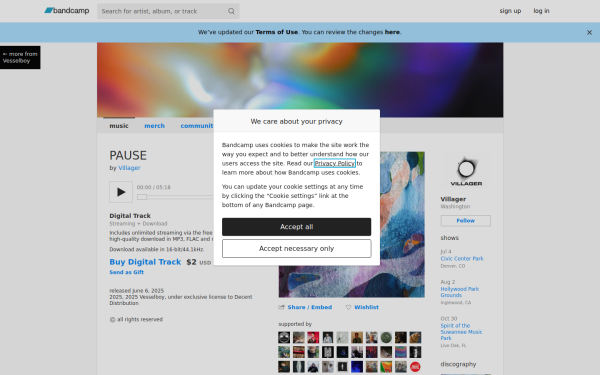Choose Accept necessary only
This screenshot has height=375, width=600.
pyautogui.click(x=297, y=248)
